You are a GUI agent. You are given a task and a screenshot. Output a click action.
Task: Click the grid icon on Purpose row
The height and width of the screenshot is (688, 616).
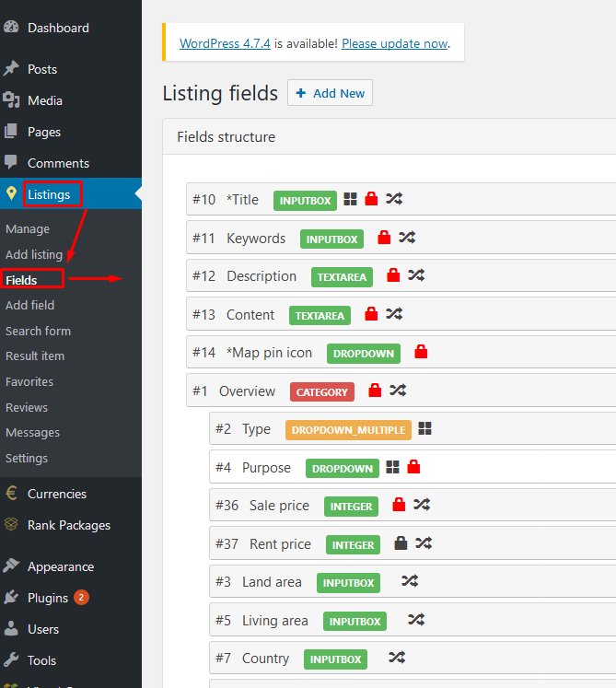[x=392, y=468]
